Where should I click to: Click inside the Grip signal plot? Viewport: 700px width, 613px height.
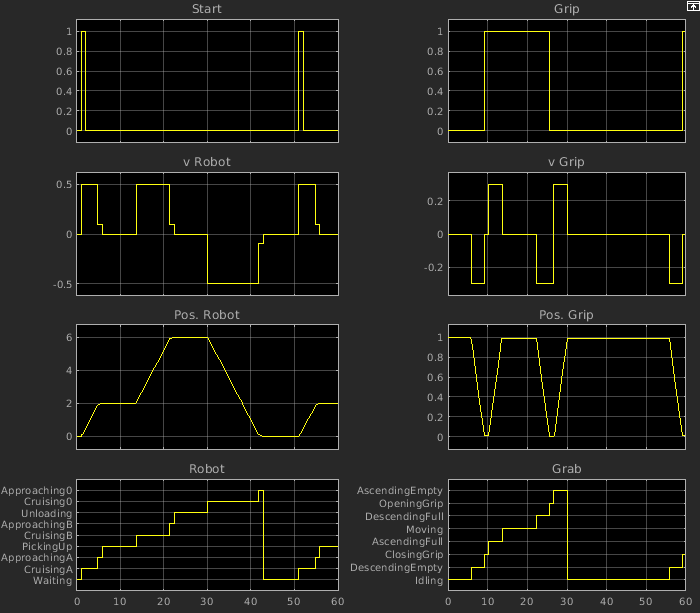566,80
